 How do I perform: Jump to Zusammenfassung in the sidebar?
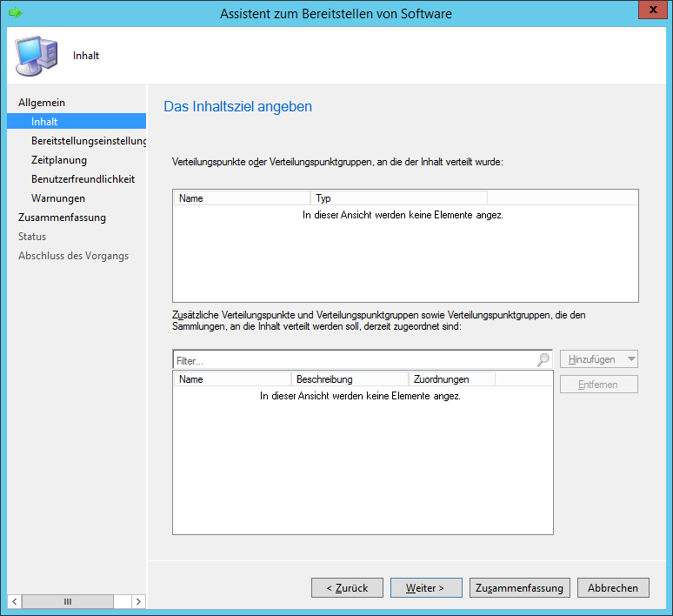[x=62, y=218]
